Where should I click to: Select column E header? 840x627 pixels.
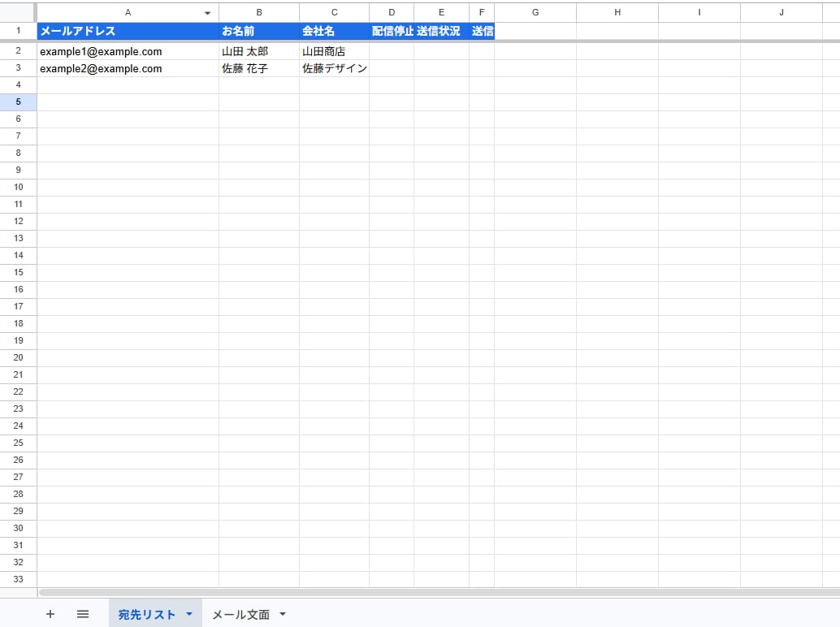coord(441,12)
